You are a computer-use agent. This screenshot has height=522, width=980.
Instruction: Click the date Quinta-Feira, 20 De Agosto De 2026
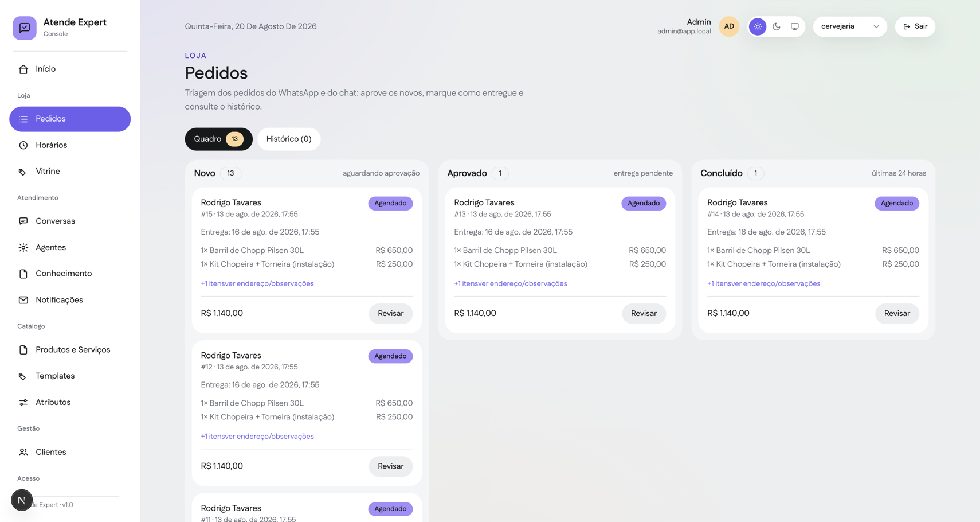(x=250, y=26)
